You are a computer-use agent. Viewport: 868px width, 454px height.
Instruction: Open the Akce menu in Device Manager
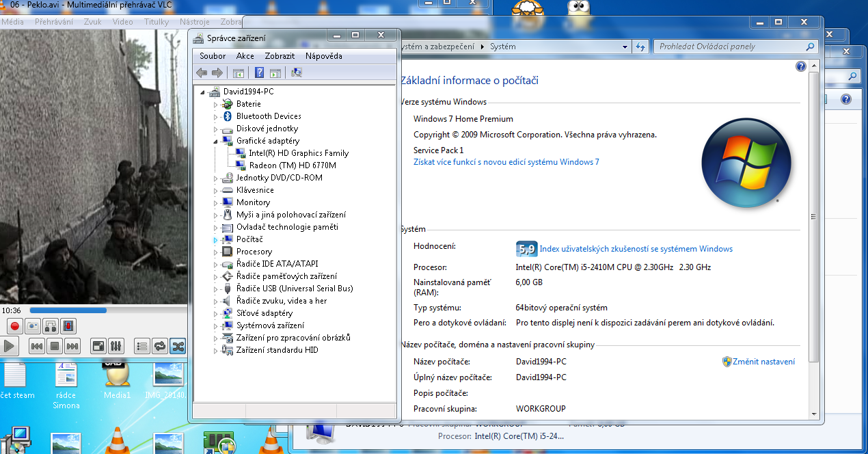tap(245, 56)
